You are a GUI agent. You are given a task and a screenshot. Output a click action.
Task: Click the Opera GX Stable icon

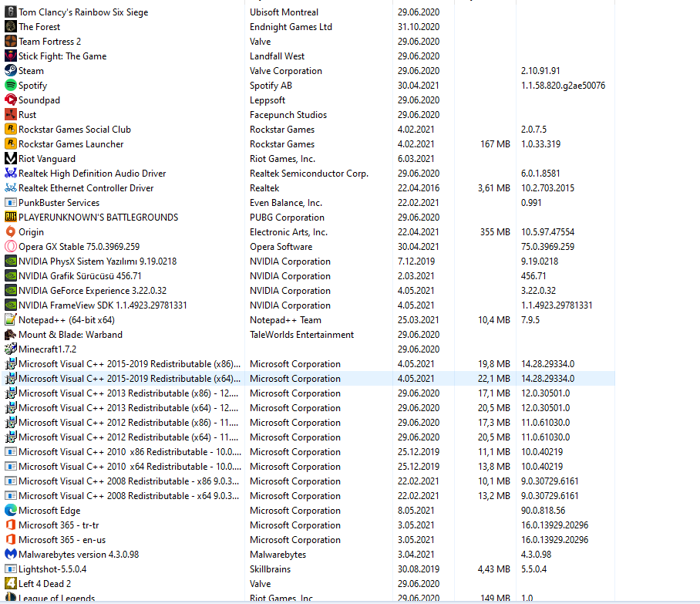(11, 247)
